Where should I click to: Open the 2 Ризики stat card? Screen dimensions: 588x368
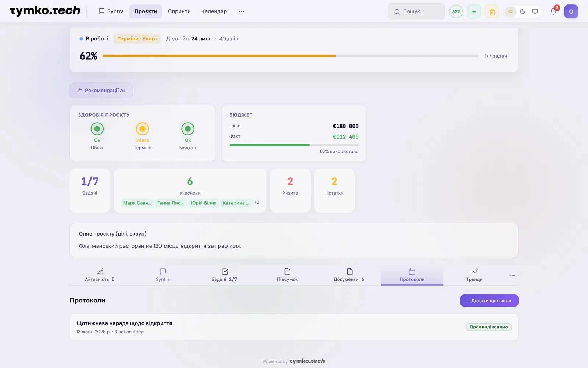point(290,191)
